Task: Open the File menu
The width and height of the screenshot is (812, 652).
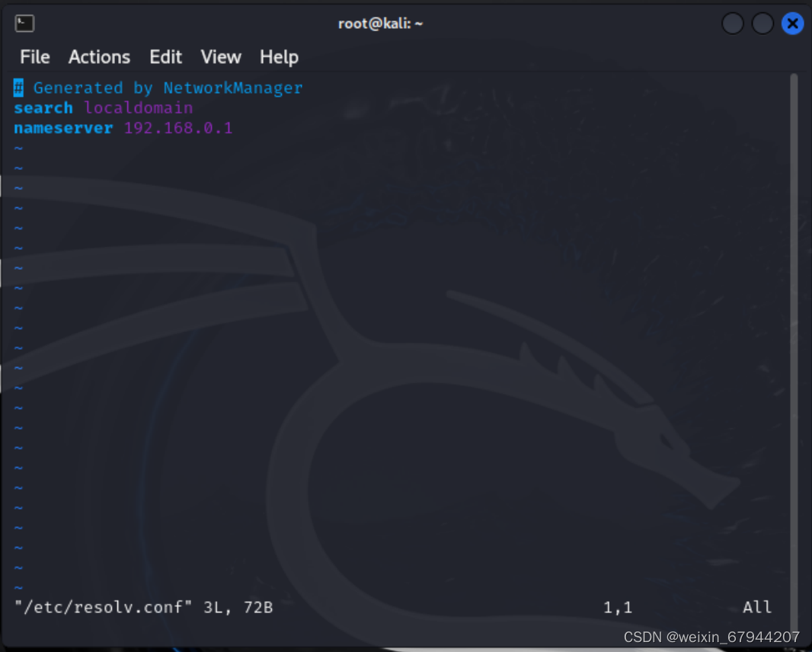Action: 35,57
